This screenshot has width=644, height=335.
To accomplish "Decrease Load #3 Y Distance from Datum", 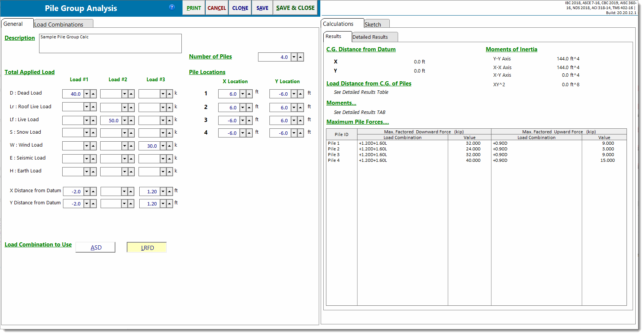I will tap(163, 204).
